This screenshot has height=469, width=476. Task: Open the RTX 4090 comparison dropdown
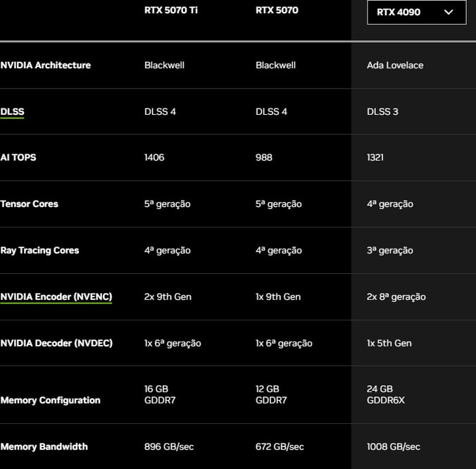(x=417, y=12)
